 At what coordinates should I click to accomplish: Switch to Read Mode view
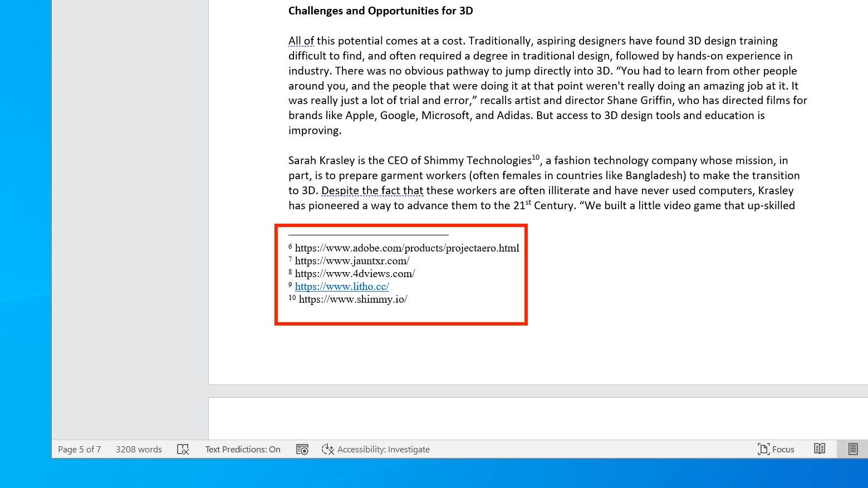point(819,449)
